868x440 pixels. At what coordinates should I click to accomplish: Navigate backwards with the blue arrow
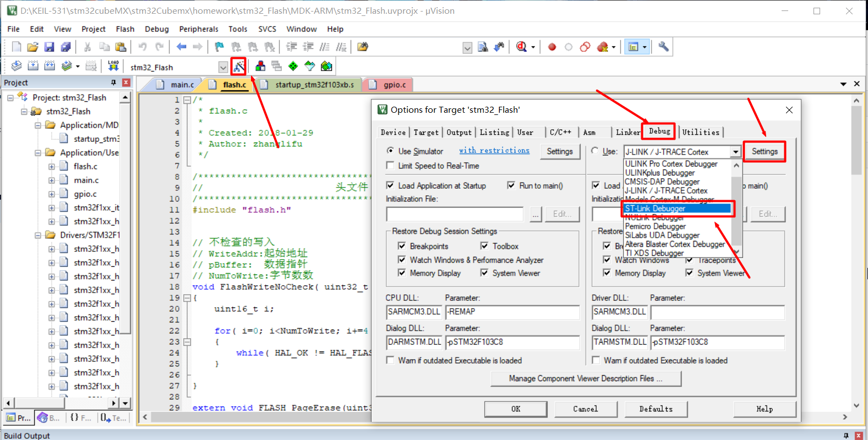(x=181, y=47)
